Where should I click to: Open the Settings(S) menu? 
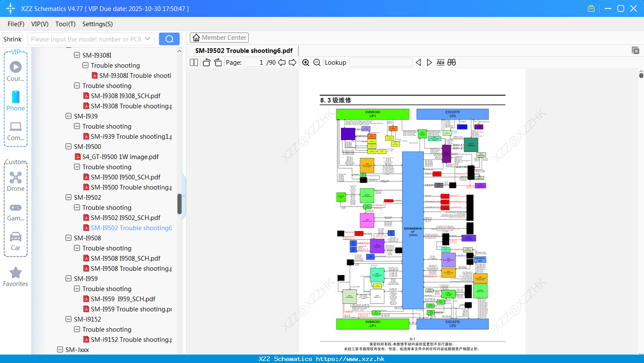(98, 24)
